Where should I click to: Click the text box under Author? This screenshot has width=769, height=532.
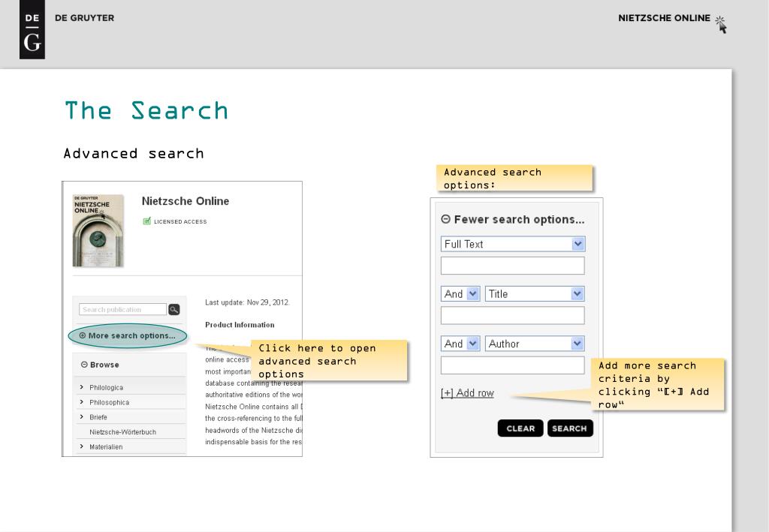512,365
